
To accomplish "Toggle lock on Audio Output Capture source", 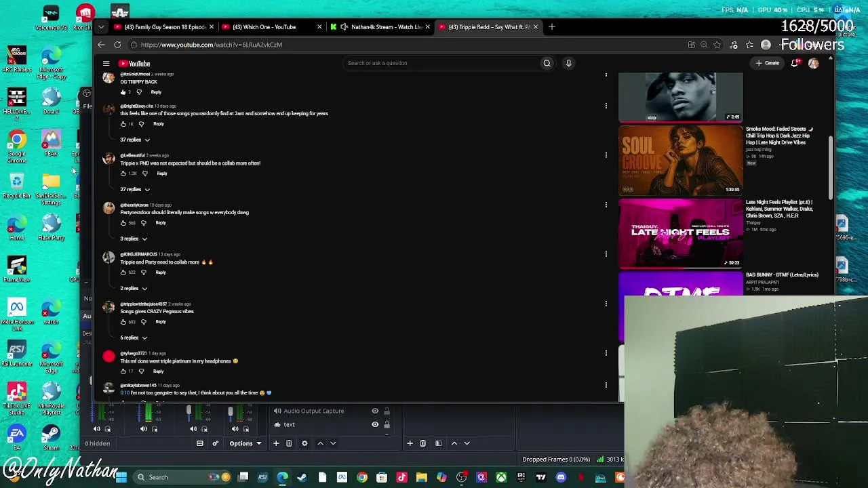I will tap(387, 411).
